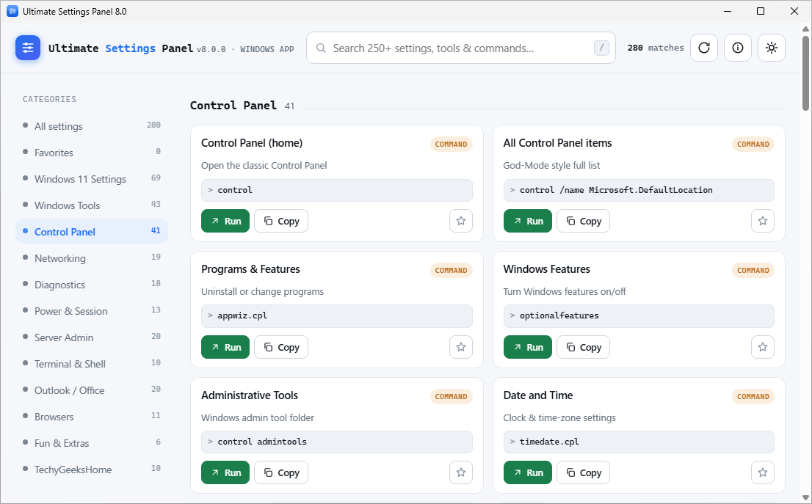Run the timedate.cpl command
The height and width of the screenshot is (504, 812).
[528, 472]
